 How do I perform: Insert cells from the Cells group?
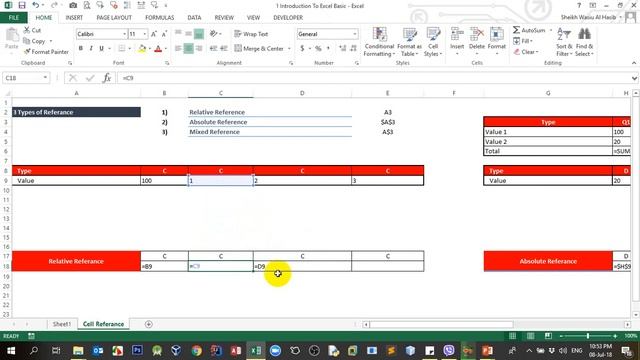pyautogui.click(x=457, y=41)
